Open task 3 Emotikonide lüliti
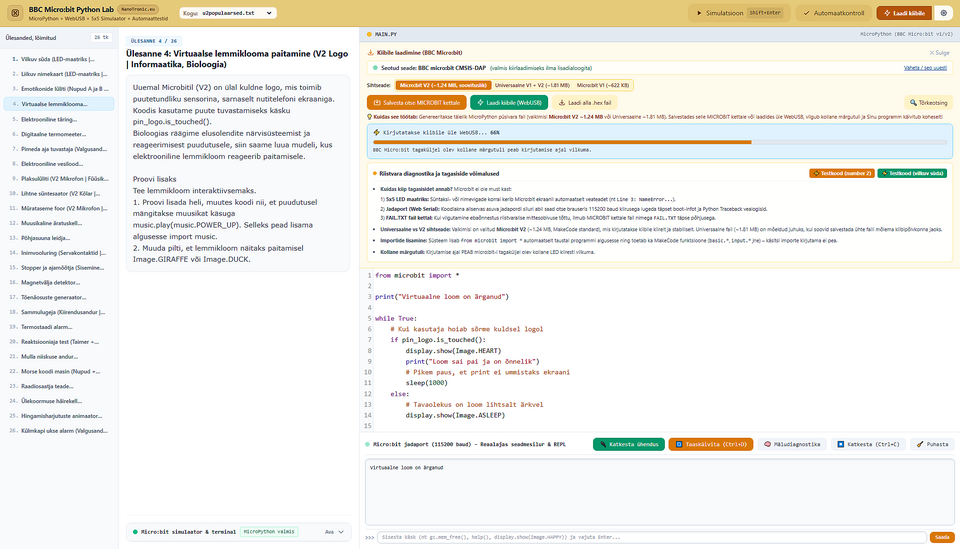The width and height of the screenshot is (960, 549). click(x=59, y=89)
